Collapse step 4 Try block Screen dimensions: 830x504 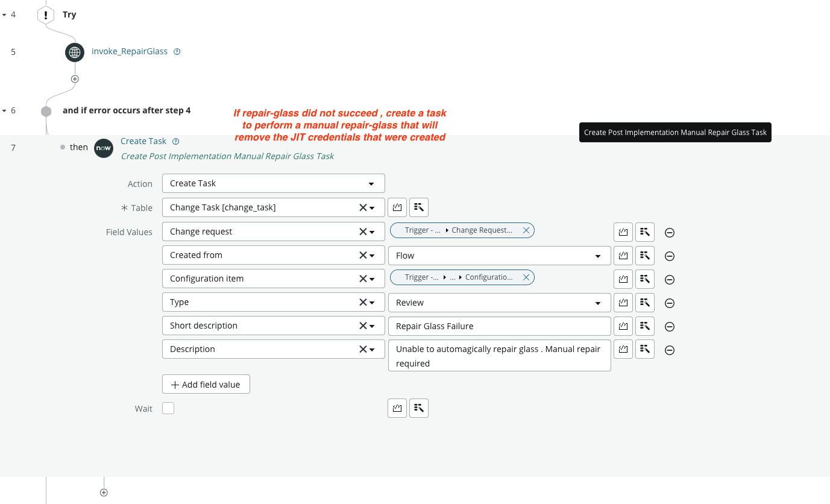pos(4,14)
